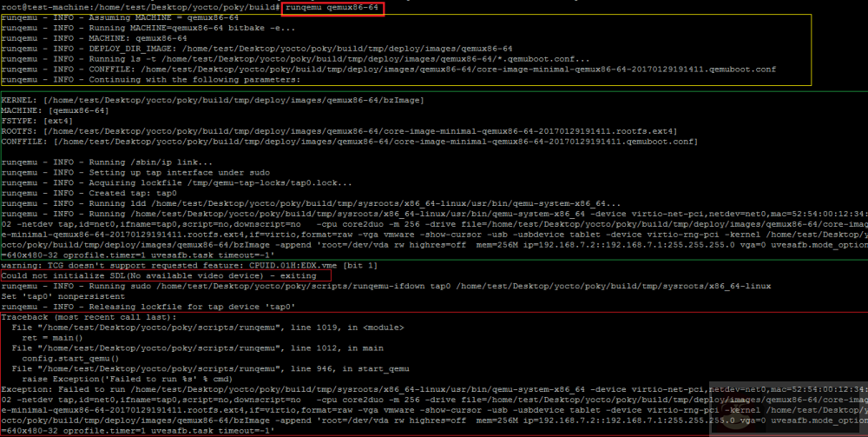Select the 'Running ls -t' log line
This screenshot has width=868, height=437.
(296, 59)
